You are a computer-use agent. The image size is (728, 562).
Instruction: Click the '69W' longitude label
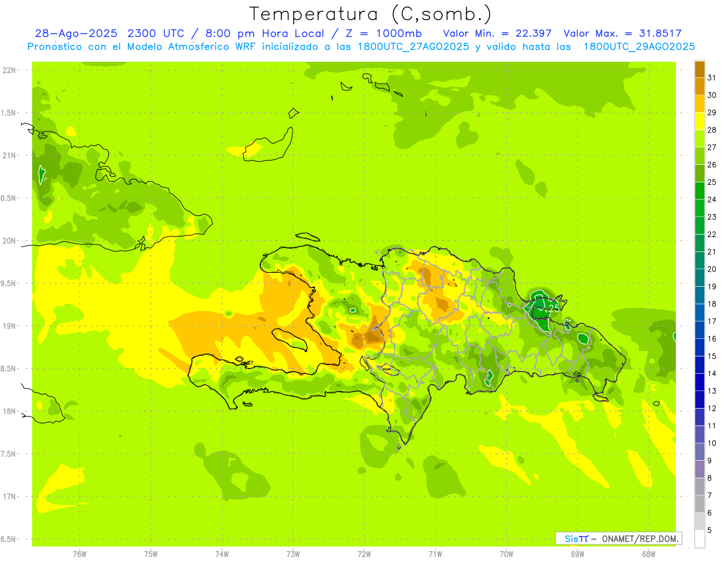coord(578,554)
